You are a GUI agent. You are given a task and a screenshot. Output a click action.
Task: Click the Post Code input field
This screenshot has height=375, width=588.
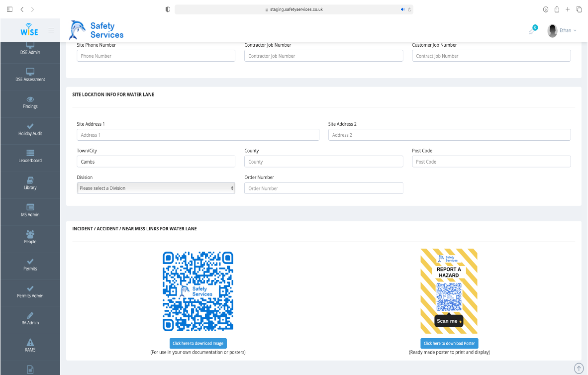click(x=491, y=162)
